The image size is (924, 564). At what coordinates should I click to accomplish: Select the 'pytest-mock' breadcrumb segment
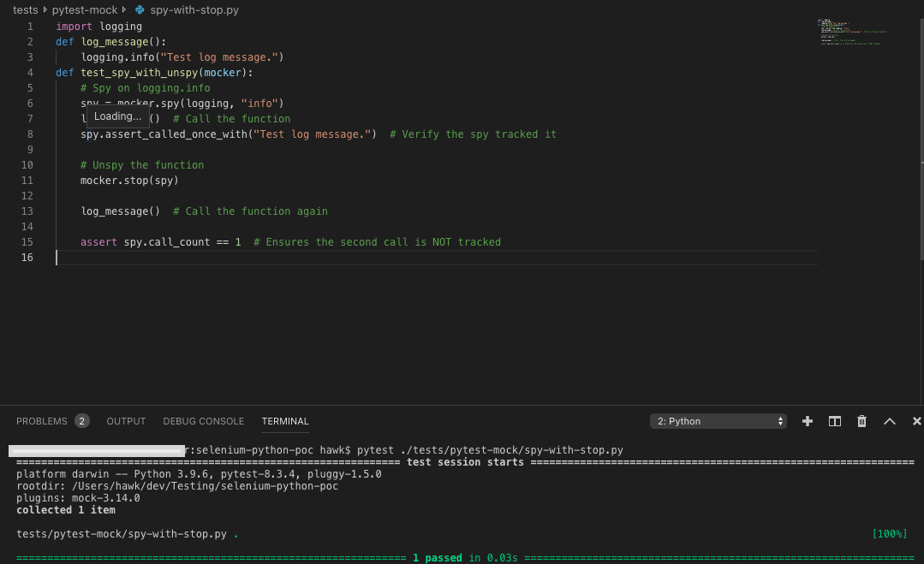tap(85, 10)
